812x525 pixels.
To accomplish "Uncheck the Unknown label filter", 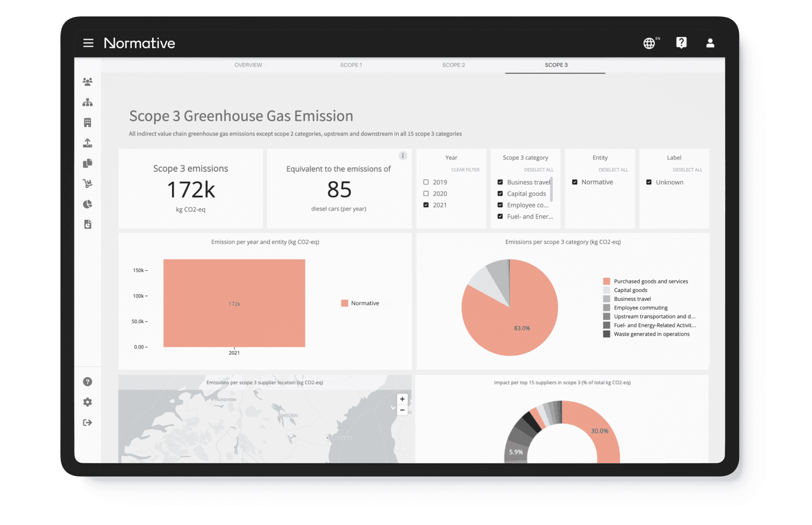I will [649, 182].
